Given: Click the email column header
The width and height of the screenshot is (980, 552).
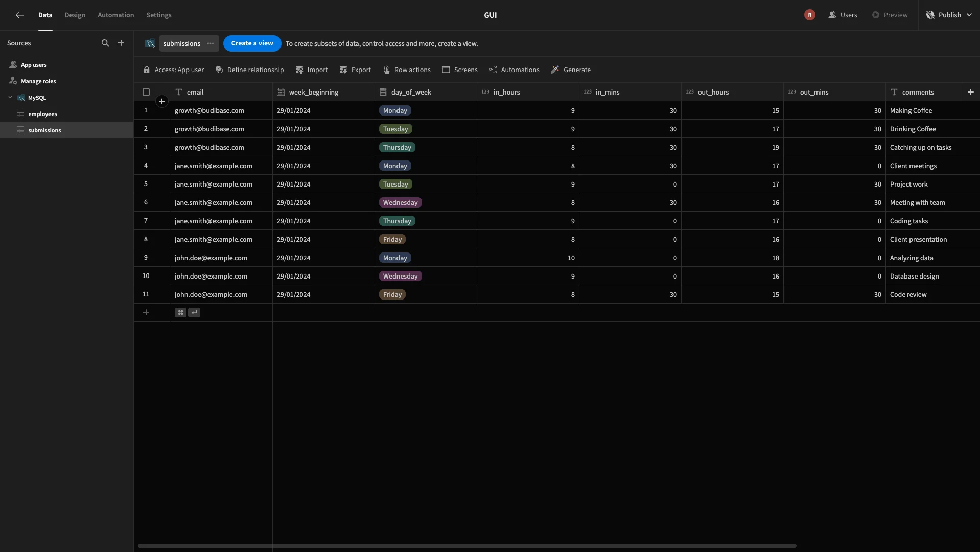Looking at the screenshot, I should [x=221, y=92].
